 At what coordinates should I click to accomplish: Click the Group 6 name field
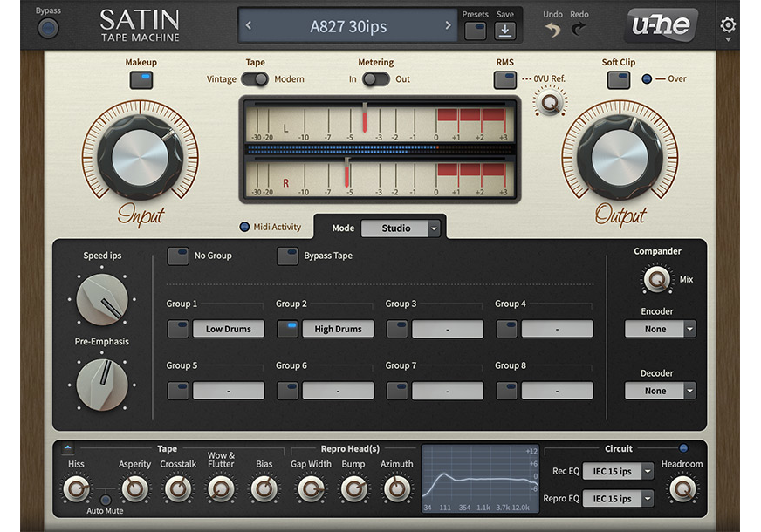(339, 391)
